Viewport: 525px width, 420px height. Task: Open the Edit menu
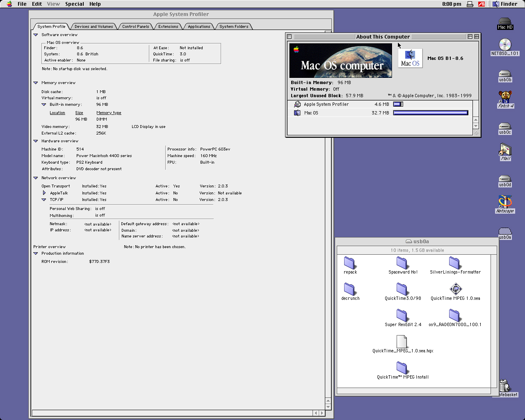pyautogui.click(x=37, y=4)
